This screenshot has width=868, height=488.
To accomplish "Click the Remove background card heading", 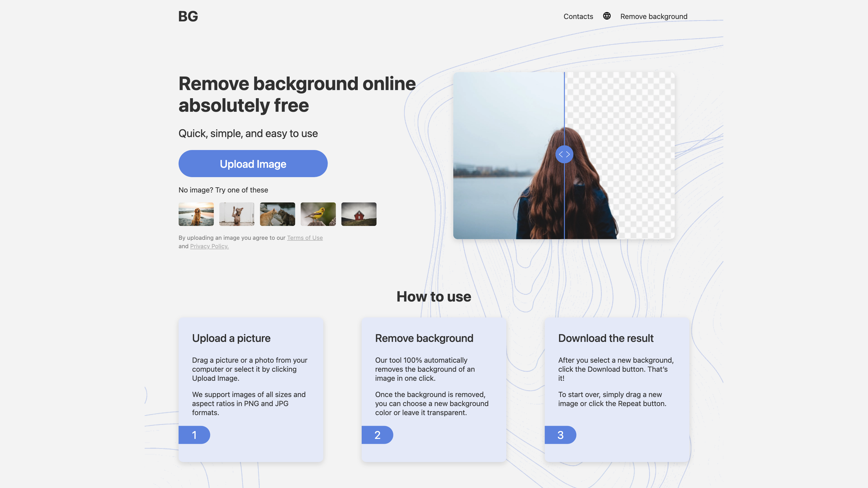I will [424, 338].
